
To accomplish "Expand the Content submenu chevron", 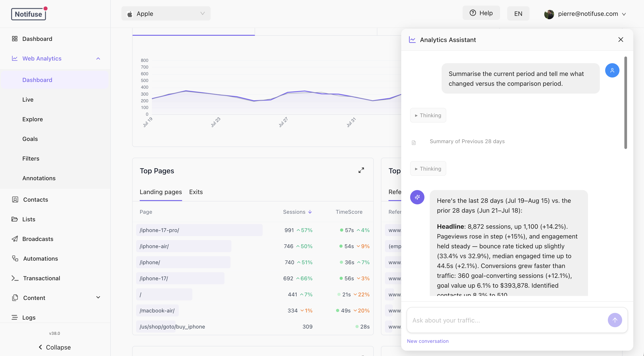I will (98, 297).
